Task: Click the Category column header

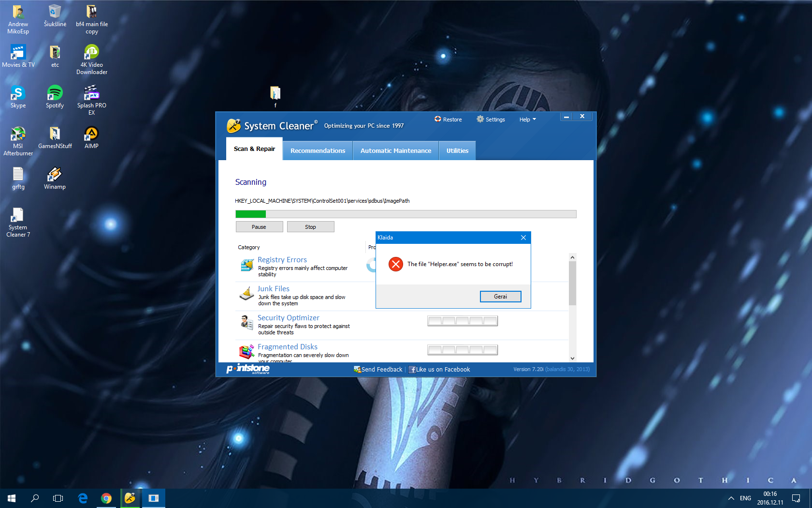Action: pyautogui.click(x=249, y=247)
